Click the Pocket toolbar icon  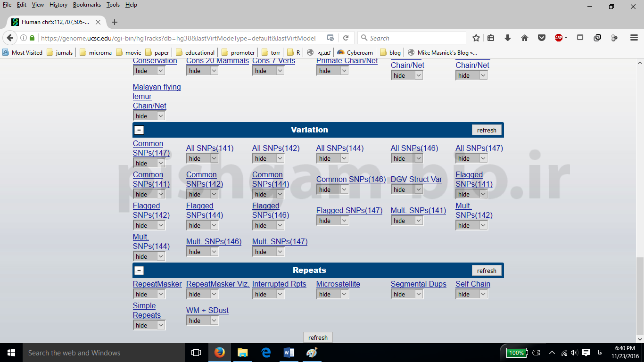pos(542,38)
